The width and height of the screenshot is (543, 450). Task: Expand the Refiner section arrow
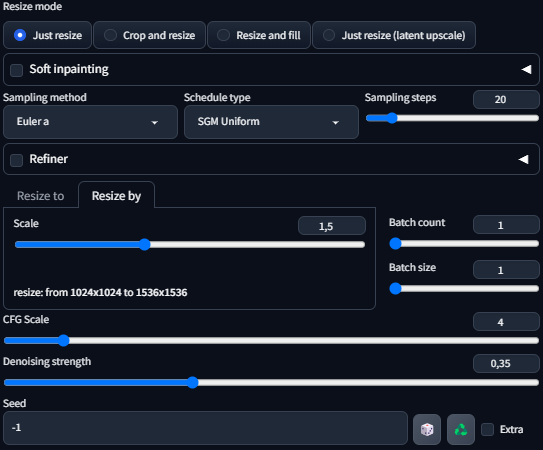click(524, 159)
